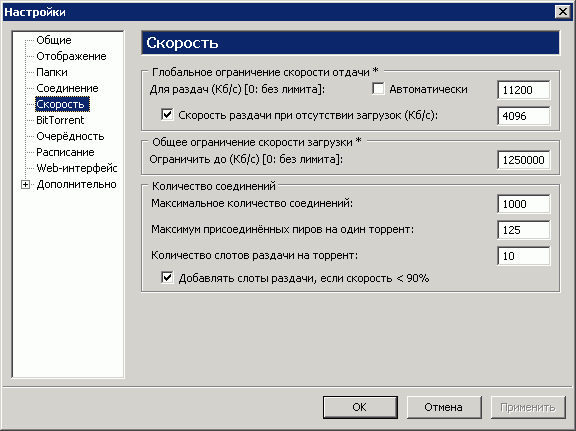Uncheck Добавлять слоты раздачи, если скорость < 90%
This screenshot has width=576, height=431.
(167, 278)
